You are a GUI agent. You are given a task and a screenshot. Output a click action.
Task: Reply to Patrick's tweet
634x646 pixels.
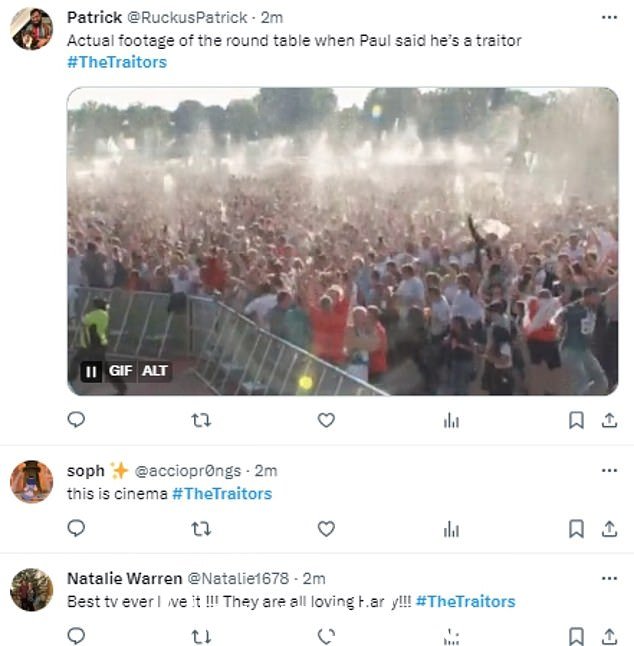[76, 420]
